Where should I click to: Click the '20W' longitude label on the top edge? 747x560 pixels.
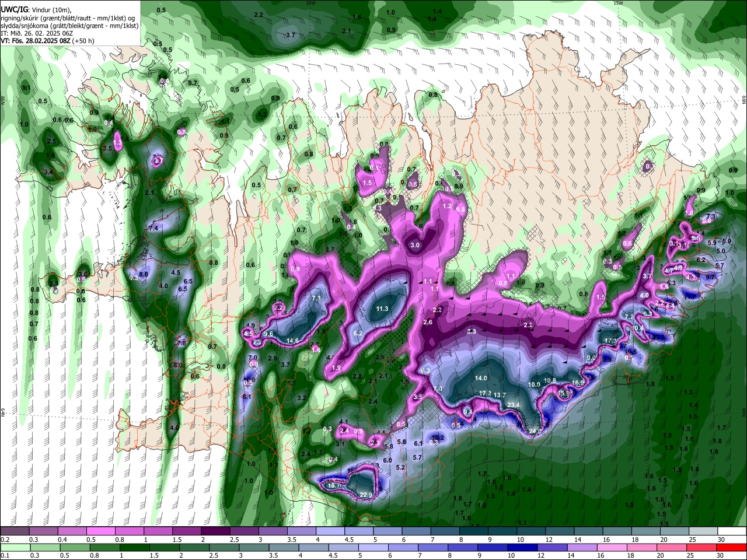[x=310, y=3]
